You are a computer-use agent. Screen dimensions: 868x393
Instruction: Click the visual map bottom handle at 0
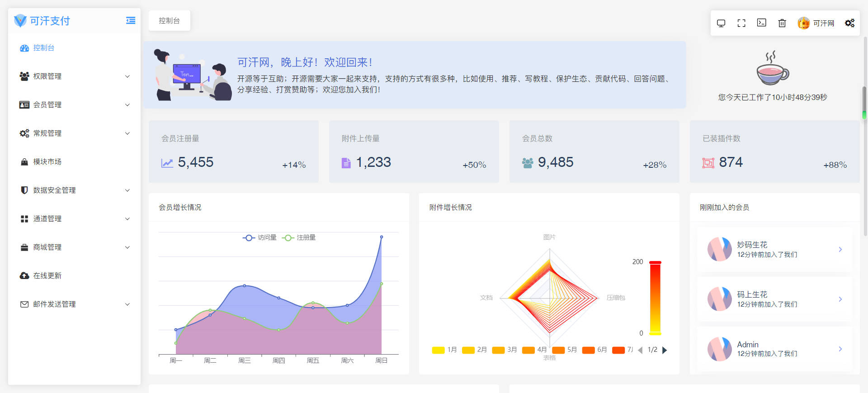(x=655, y=334)
